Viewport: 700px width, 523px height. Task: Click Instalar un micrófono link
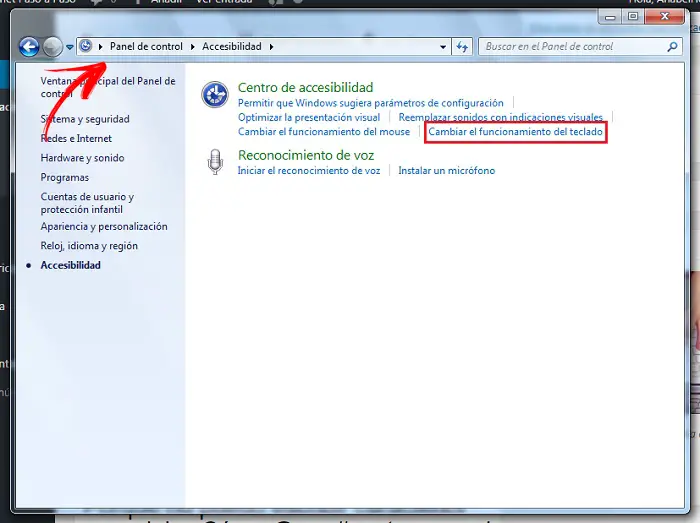[446, 170]
